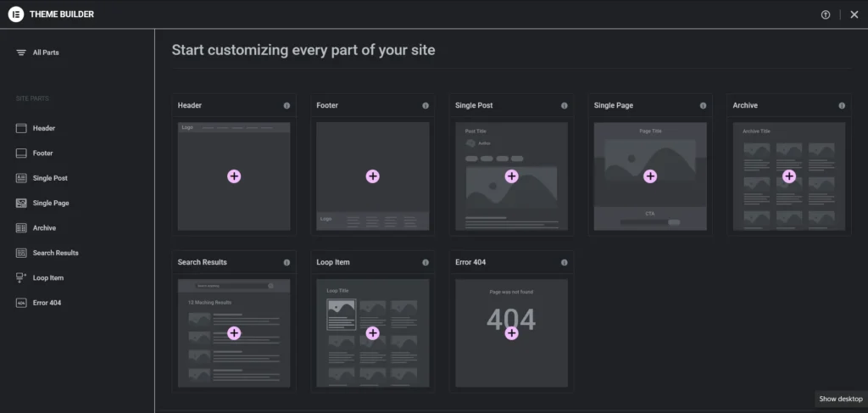
Task: Add a new Single Page template with plus
Action: (650, 176)
